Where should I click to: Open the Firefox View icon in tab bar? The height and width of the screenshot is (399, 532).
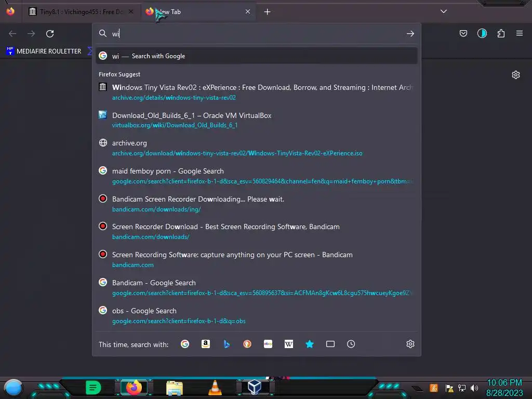10,11
